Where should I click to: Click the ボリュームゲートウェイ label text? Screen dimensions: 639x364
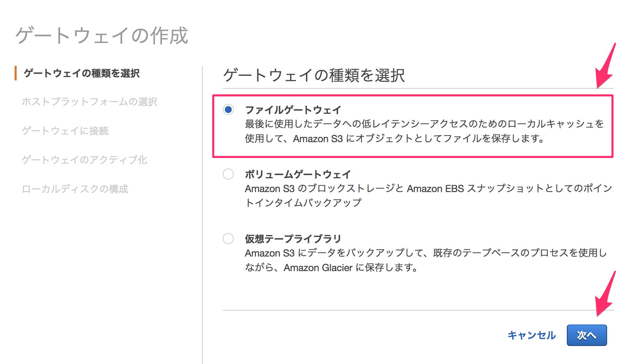click(x=298, y=174)
